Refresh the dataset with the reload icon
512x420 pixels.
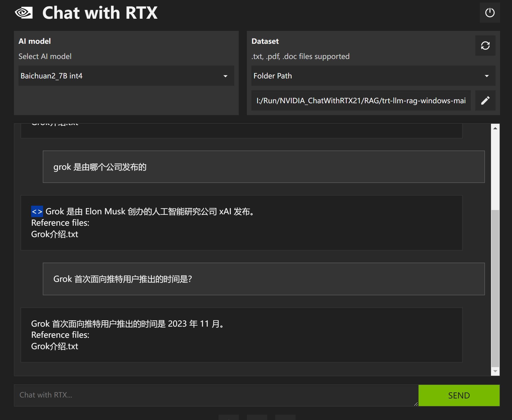(x=485, y=46)
